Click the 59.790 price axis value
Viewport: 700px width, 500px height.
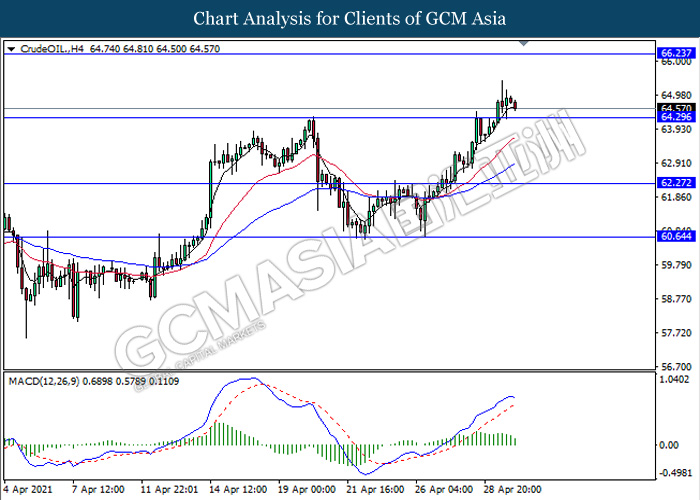click(676, 265)
